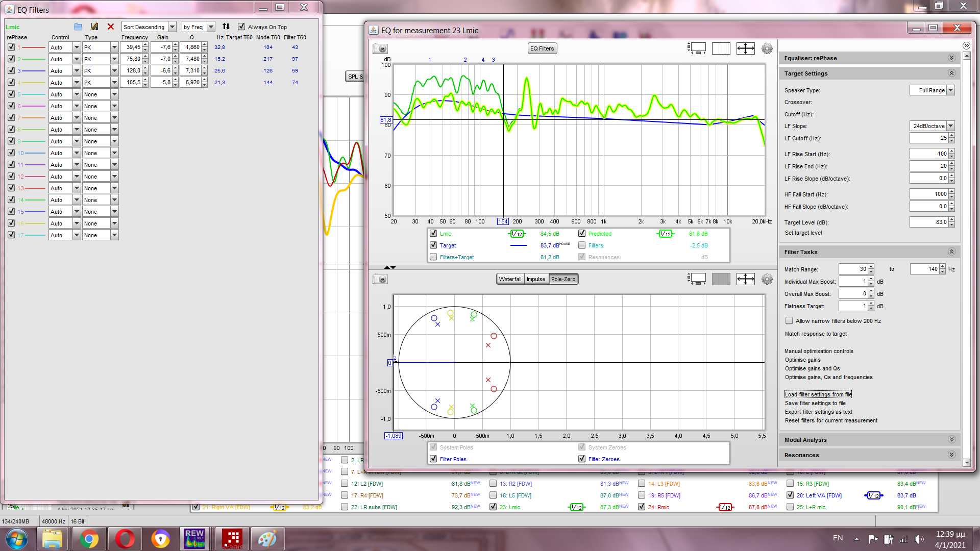The width and height of the screenshot is (980, 551).
Task: Open the lower pole-zero graph settings gear
Action: tap(767, 279)
